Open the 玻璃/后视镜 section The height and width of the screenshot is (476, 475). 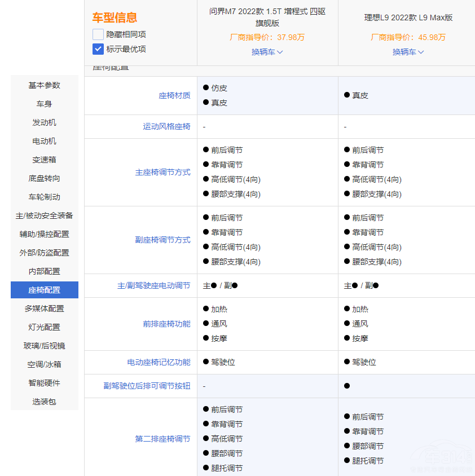point(44,346)
